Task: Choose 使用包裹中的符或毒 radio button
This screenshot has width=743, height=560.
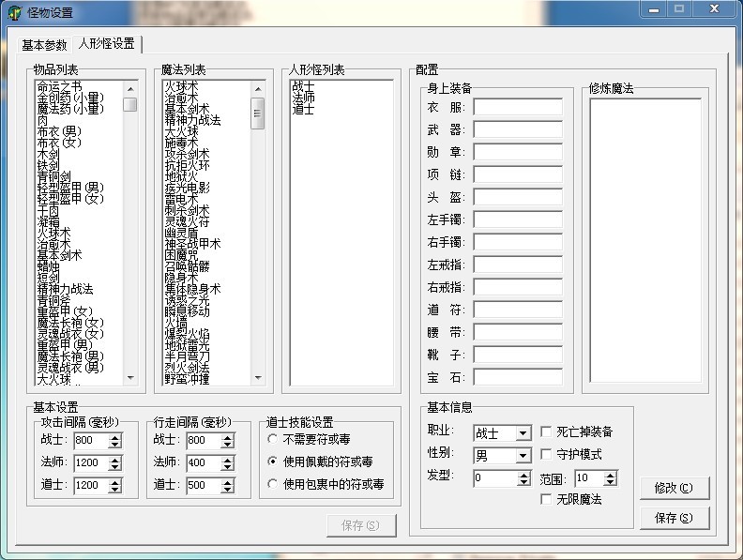Action: click(x=273, y=485)
